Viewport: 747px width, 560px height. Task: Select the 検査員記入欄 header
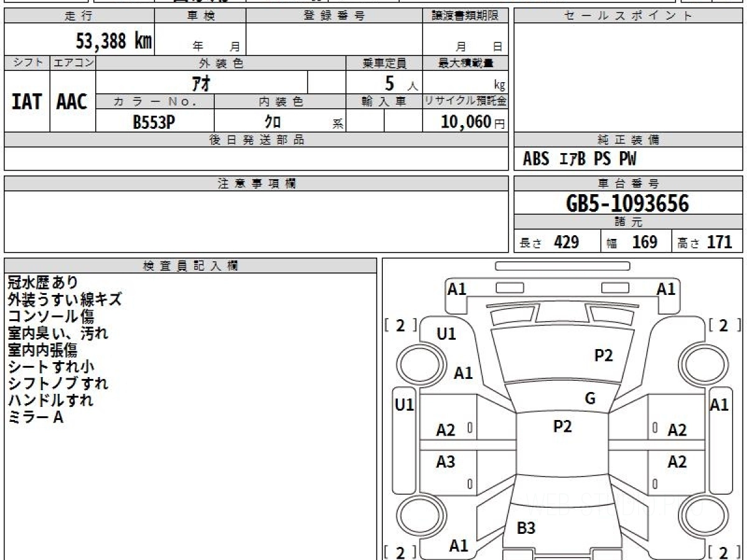190,266
